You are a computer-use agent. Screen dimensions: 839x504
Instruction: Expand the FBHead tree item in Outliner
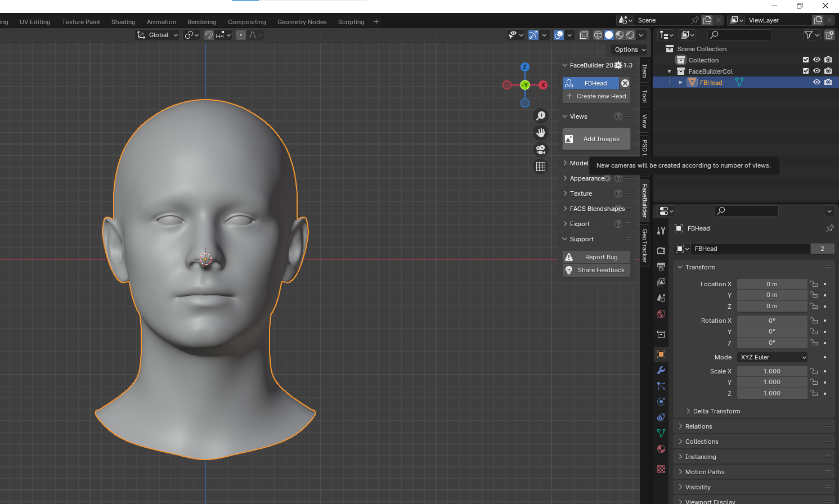pos(681,82)
